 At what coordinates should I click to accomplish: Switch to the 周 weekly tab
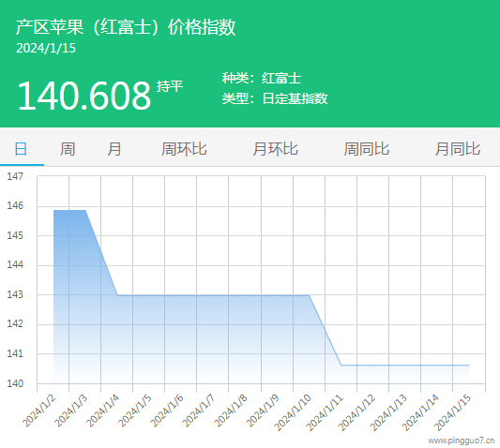[x=68, y=149]
